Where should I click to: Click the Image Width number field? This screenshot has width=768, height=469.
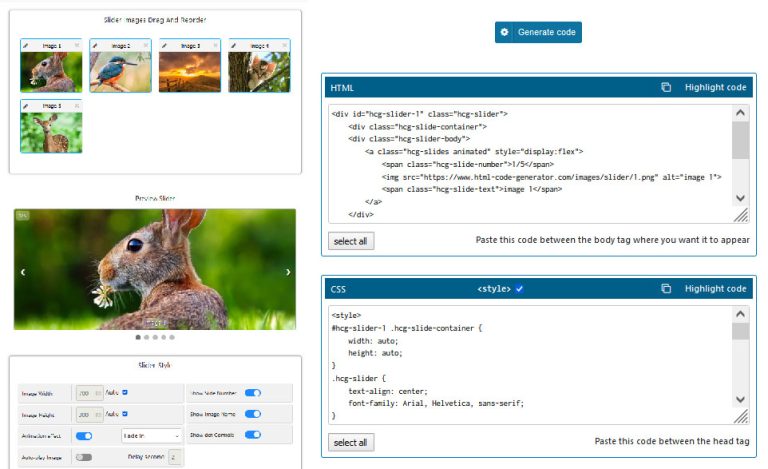(x=90, y=393)
